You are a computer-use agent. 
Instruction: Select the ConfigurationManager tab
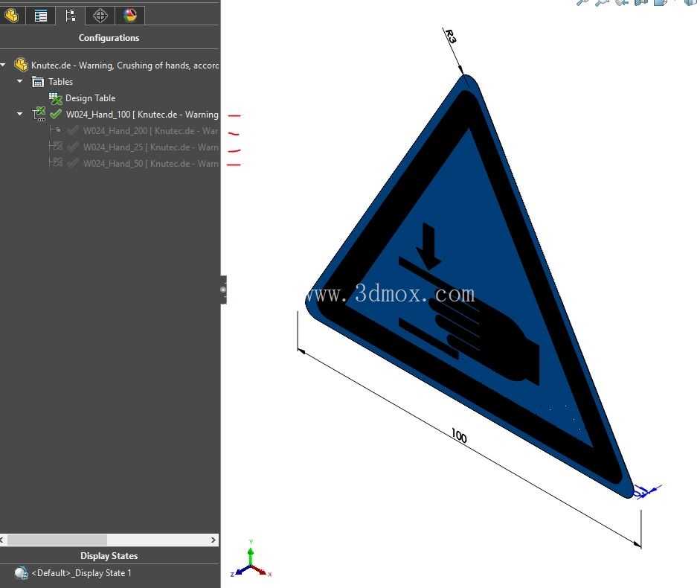70,16
